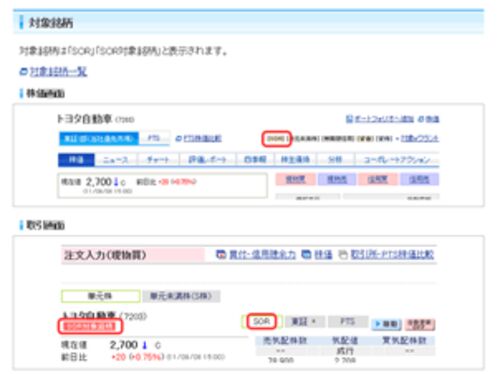This screenshot has width=500, height=374.
Task: Select the 東証 (当社優先市場) market tab
Action: [x=99, y=138]
